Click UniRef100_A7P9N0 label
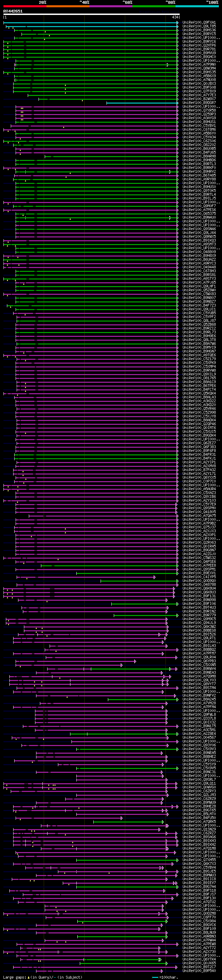The width and height of the screenshot is (222, 980). (x=199, y=65)
